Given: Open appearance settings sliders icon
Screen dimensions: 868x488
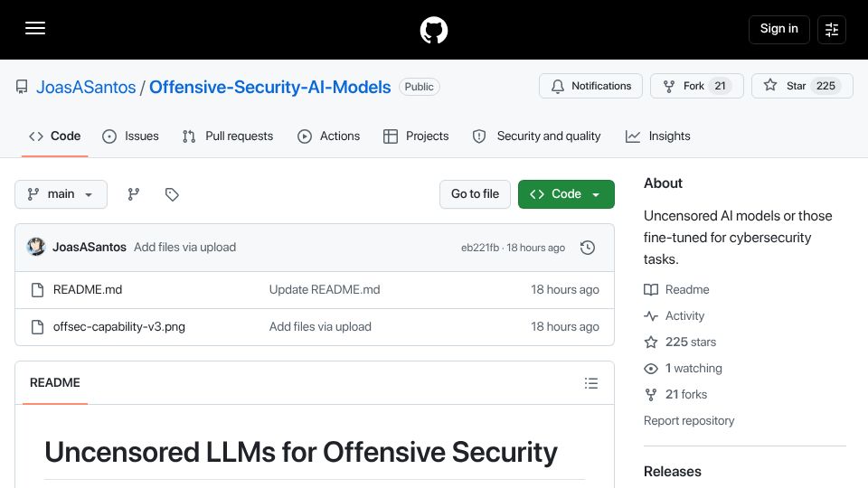Looking at the screenshot, I should point(832,29).
